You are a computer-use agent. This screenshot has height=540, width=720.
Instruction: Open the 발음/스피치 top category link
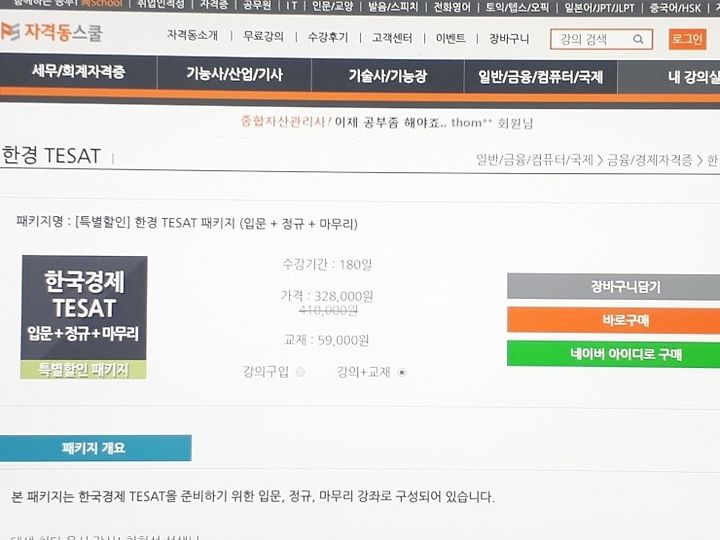click(393, 7)
